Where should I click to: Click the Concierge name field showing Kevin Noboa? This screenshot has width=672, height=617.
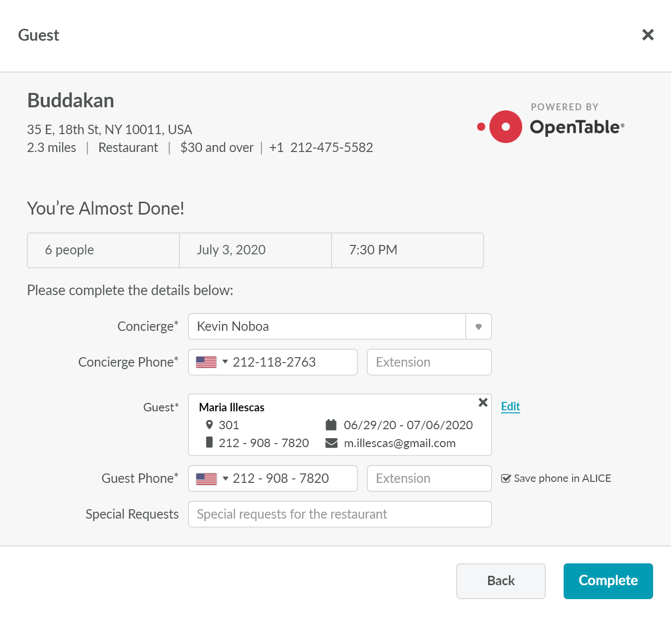pos(327,326)
